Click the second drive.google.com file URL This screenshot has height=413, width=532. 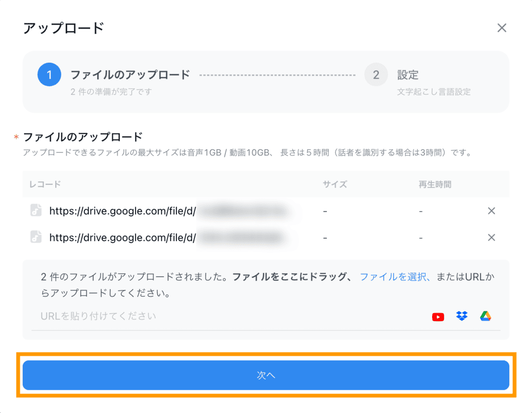pos(123,238)
